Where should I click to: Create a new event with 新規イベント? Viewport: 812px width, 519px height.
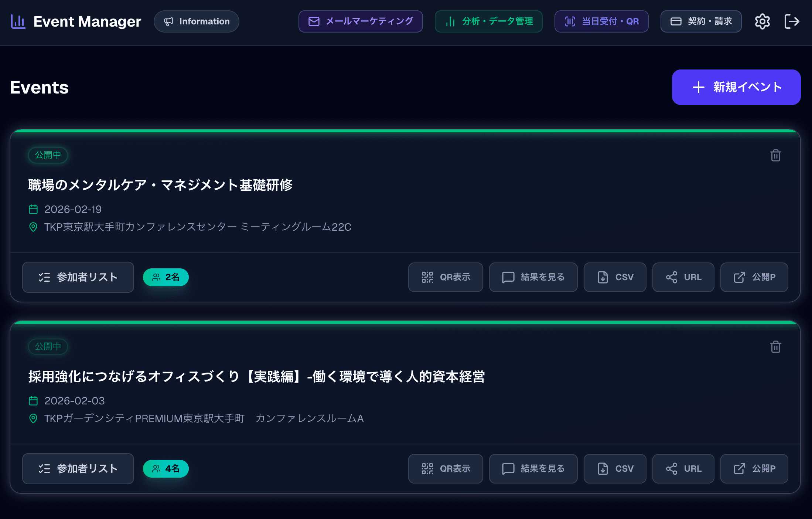(x=736, y=87)
